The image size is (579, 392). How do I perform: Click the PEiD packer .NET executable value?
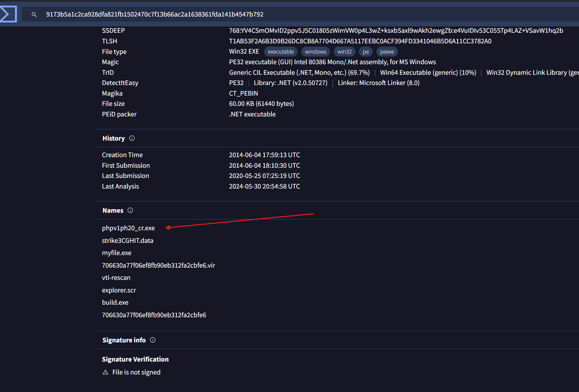[252, 114]
